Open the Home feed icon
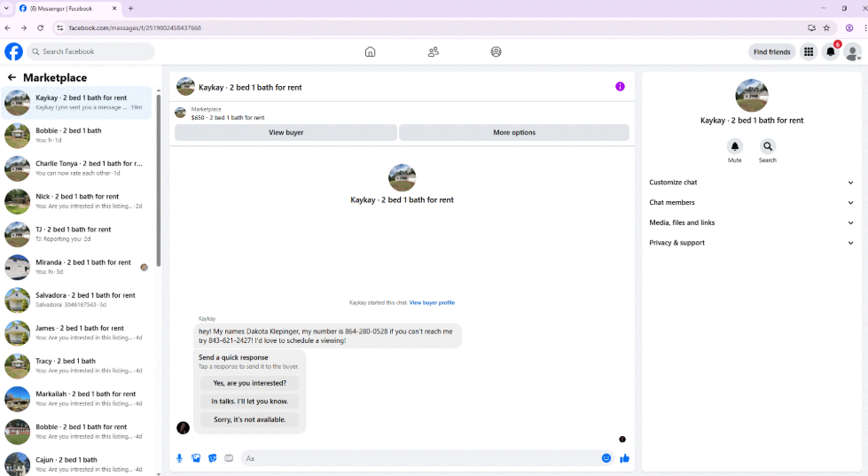 (x=371, y=51)
